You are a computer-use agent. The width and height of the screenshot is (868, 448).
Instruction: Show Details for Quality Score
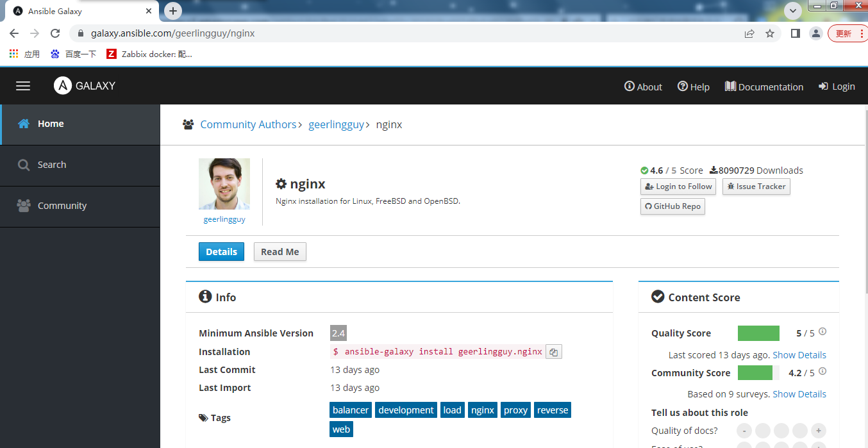[x=799, y=355]
